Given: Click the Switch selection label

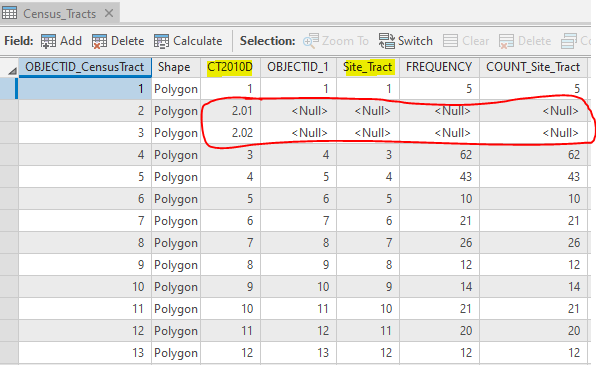Looking at the screenshot, I should [415, 41].
